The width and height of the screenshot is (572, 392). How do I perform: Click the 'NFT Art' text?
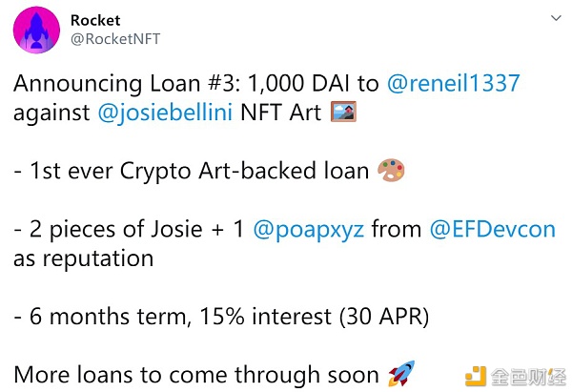(281, 113)
